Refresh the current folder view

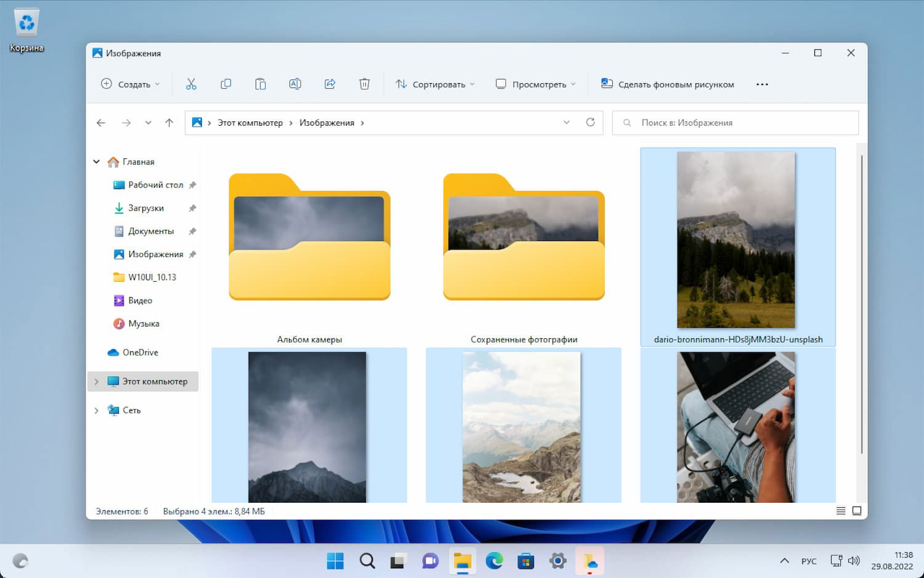(590, 122)
